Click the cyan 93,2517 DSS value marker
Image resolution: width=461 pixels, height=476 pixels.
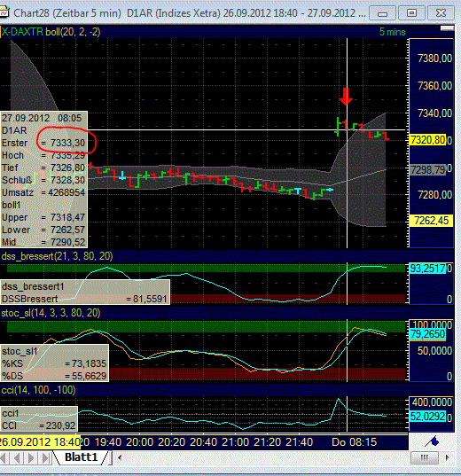(428, 269)
